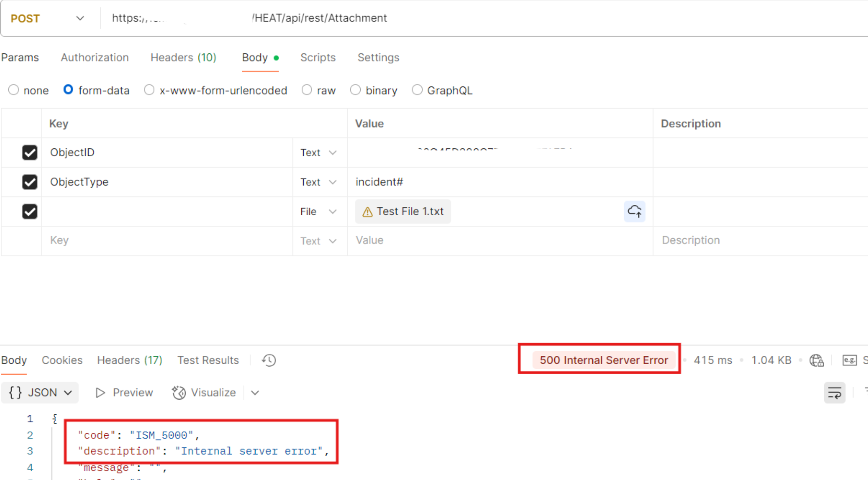Open regex search using the e.g. icon
Screen dimensions: 868x480
(849, 360)
